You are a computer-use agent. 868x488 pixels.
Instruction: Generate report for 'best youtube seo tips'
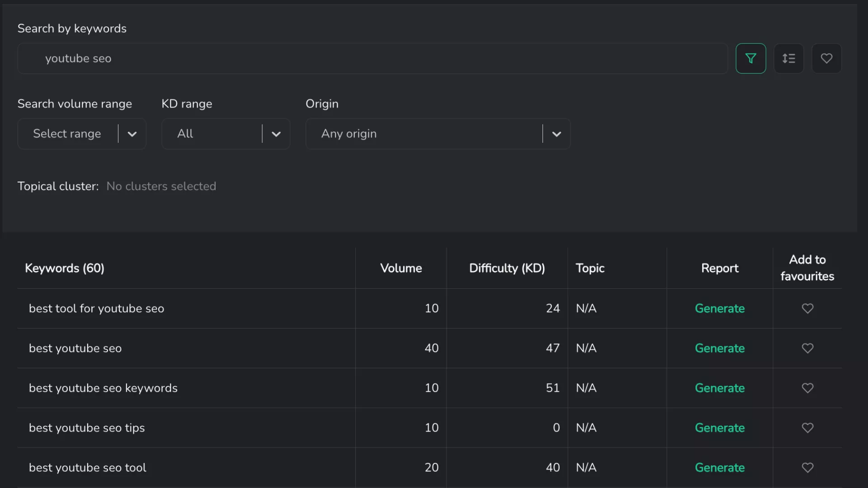pyautogui.click(x=719, y=428)
